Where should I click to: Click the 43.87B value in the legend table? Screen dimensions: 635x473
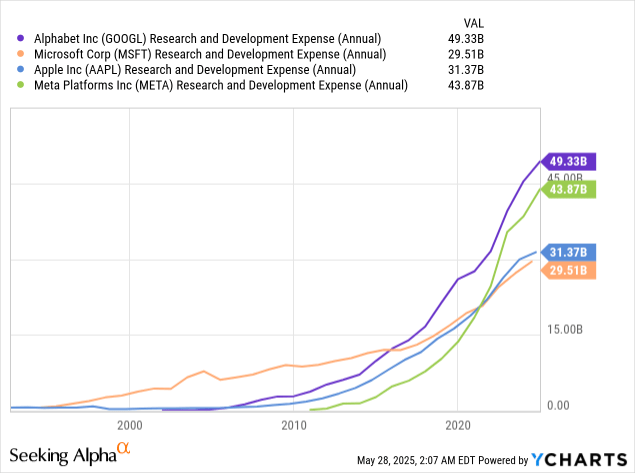[466, 85]
